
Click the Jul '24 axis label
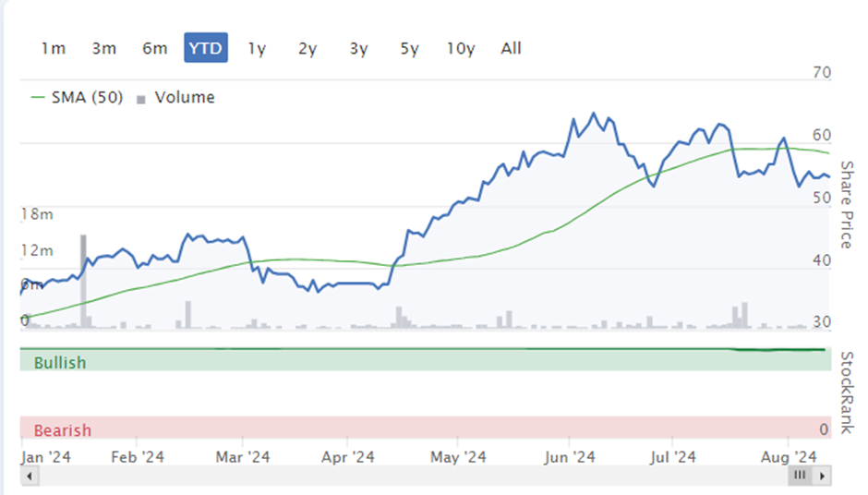[672, 457]
